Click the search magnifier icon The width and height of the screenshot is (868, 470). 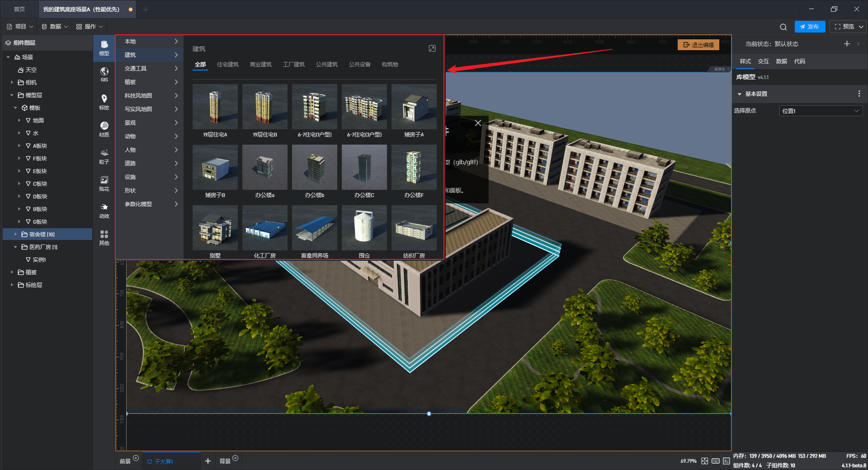pyautogui.click(x=783, y=27)
